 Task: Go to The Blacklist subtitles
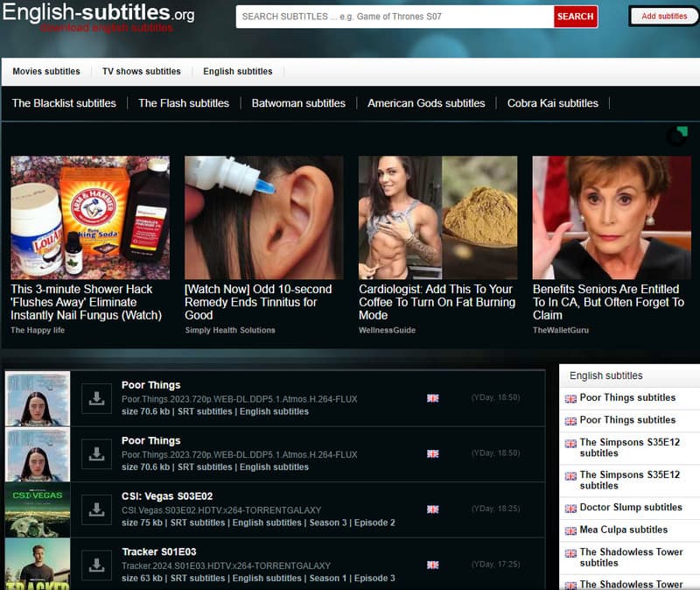pos(64,103)
